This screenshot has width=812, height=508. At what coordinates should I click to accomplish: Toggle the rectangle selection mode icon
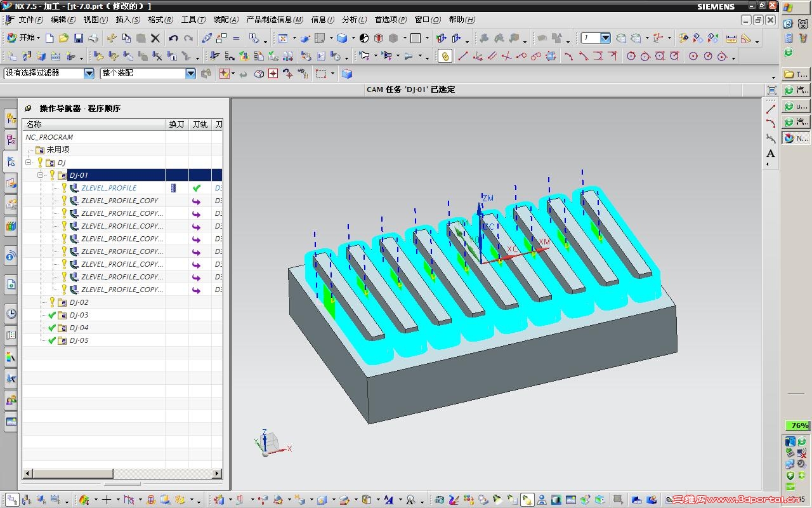pos(321,74)
